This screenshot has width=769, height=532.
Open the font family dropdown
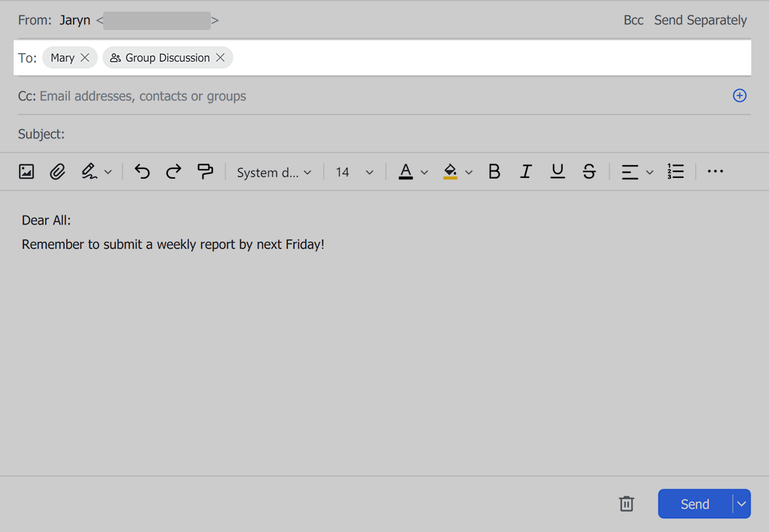tap(274, 173)
